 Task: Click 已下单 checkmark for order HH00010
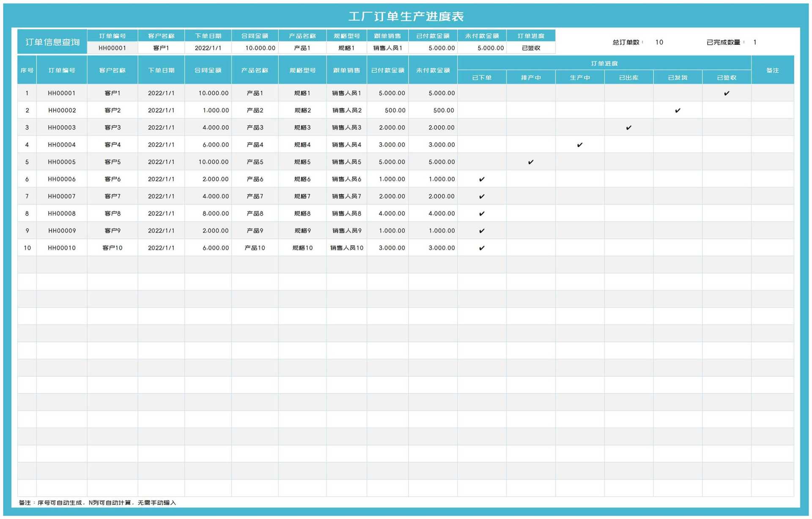click(x=481, y=248)
